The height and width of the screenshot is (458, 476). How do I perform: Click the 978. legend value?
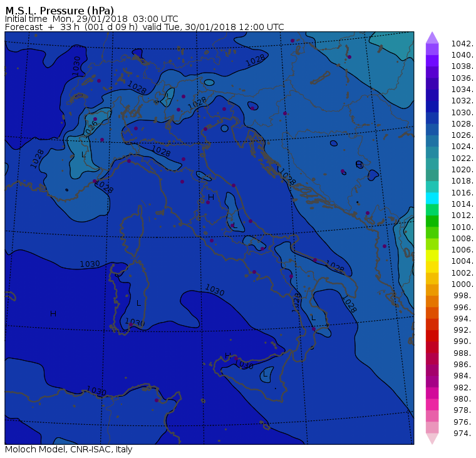coord(463,410)
